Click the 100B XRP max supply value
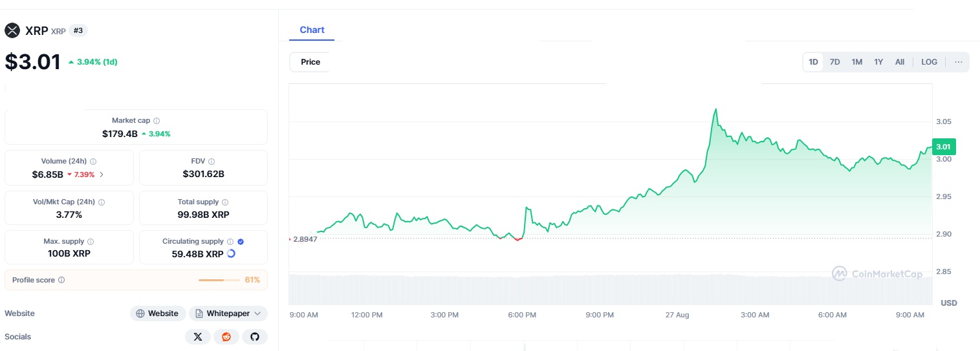 coord(69,253)
